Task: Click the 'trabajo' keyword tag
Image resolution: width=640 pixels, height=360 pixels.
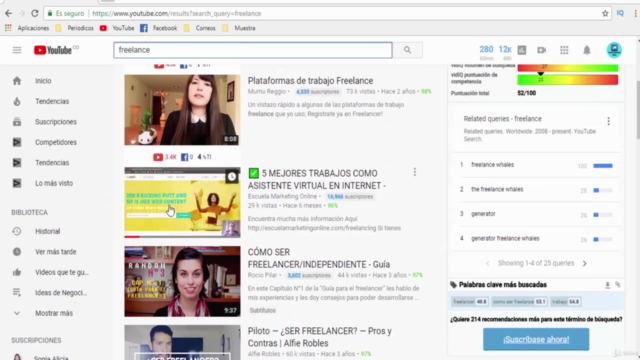Action: coord(565,302)
